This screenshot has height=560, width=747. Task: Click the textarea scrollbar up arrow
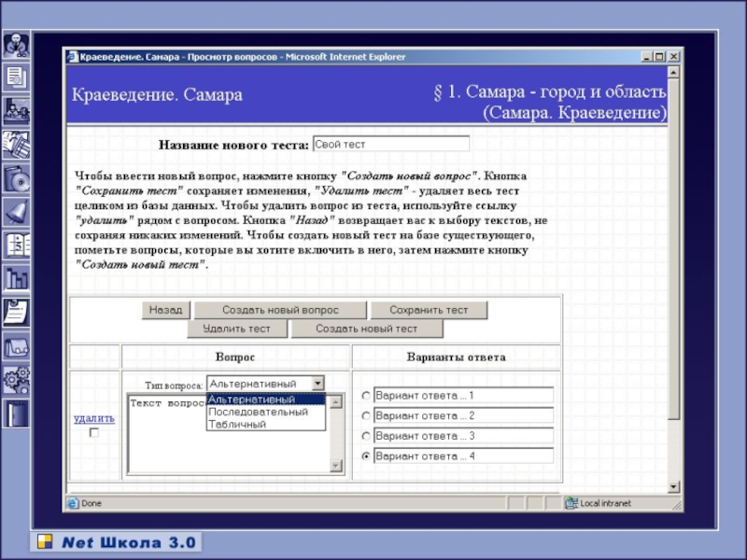tap(336, 401)
